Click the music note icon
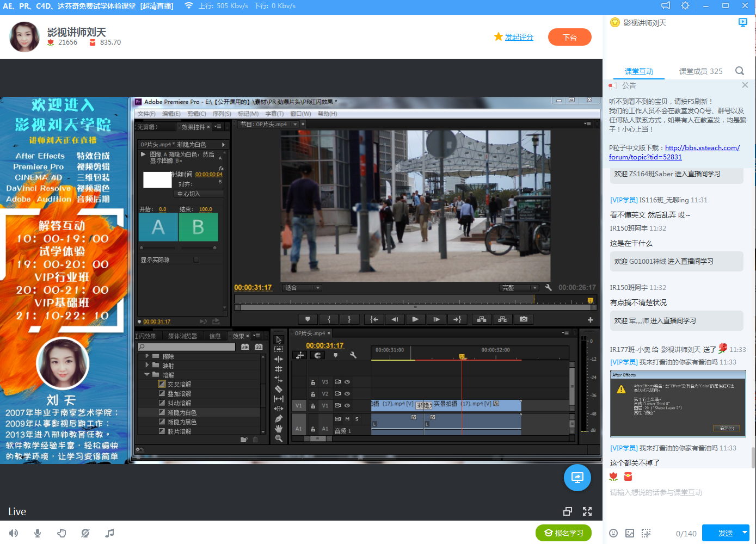Viewport: 756px width, 544px height. [109, 533]
